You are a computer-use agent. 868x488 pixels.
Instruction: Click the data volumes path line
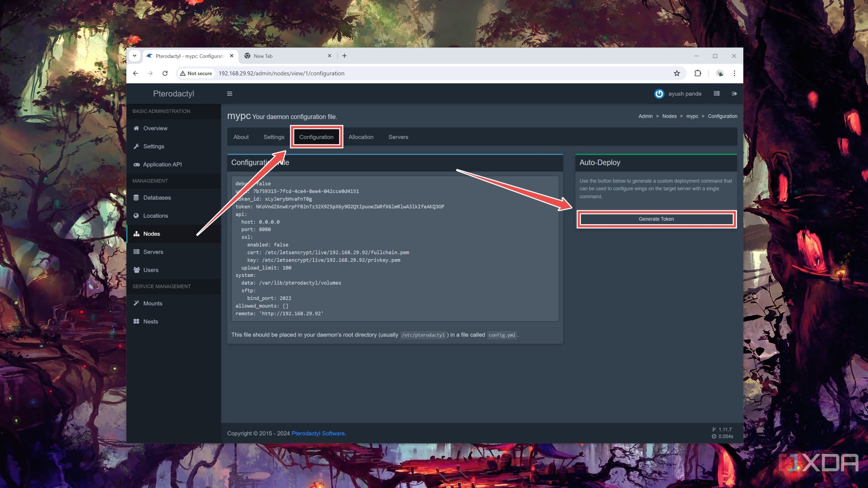point(291,283)
